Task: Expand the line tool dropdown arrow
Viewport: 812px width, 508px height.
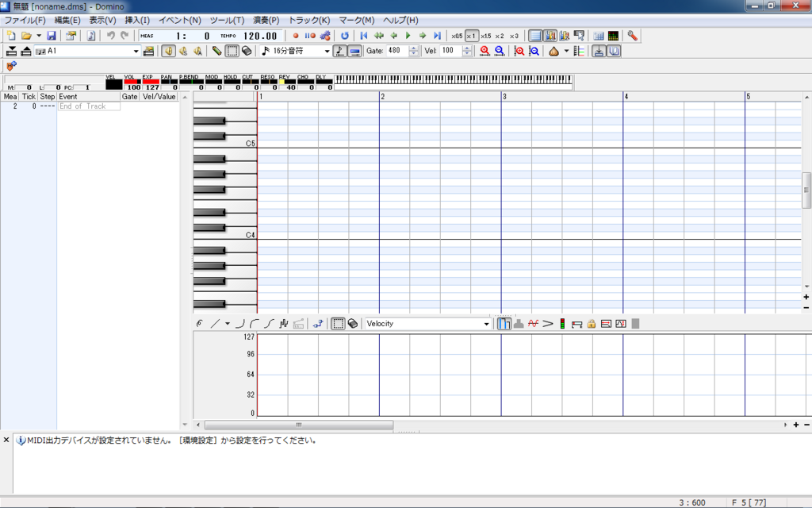Action: point(227,324)
